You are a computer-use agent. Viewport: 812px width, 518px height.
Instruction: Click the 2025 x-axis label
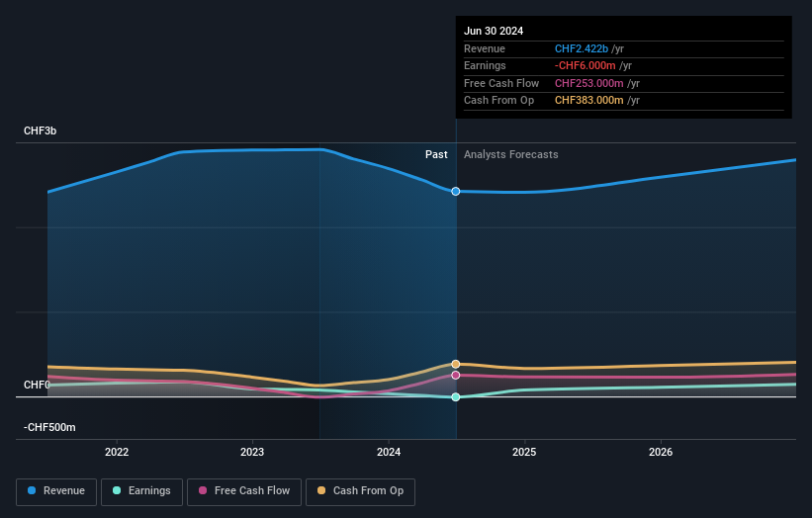click(524, 453)
